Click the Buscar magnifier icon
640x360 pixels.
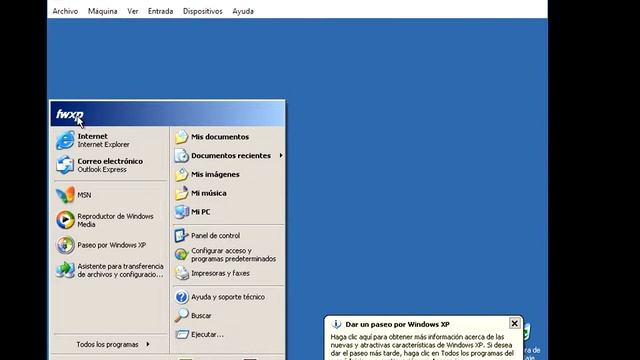pyautogui.click(x=182, y=316)
